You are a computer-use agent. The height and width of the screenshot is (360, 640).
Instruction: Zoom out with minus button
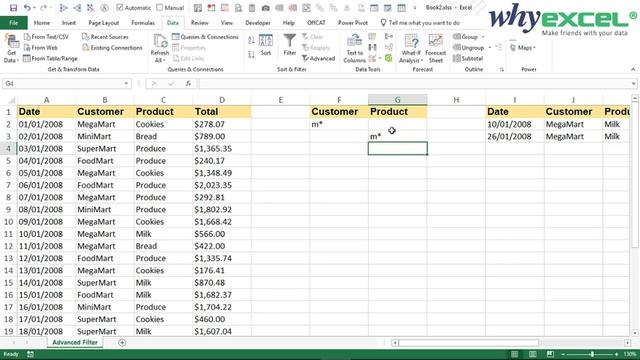tap(563, 354)
